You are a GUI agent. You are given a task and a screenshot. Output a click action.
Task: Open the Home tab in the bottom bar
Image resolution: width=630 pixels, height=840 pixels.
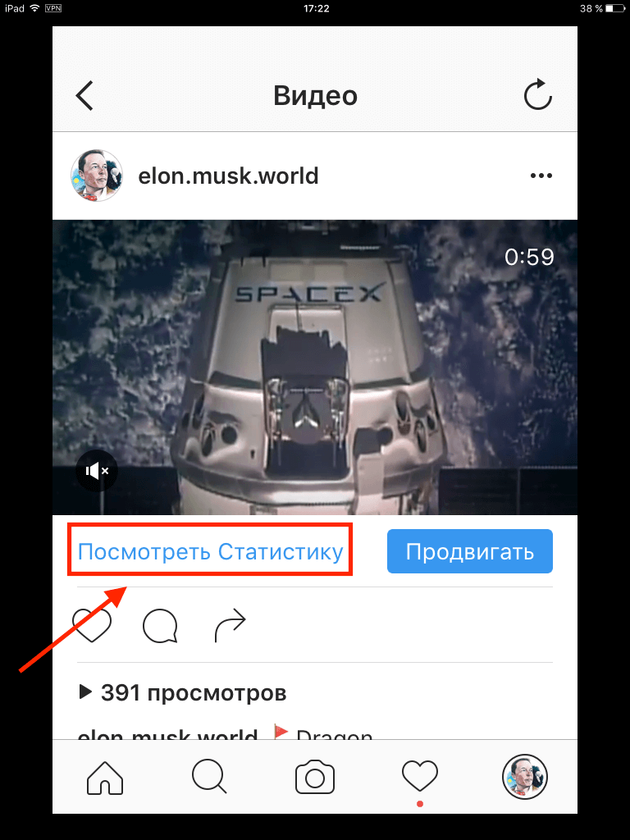(105, 778)
